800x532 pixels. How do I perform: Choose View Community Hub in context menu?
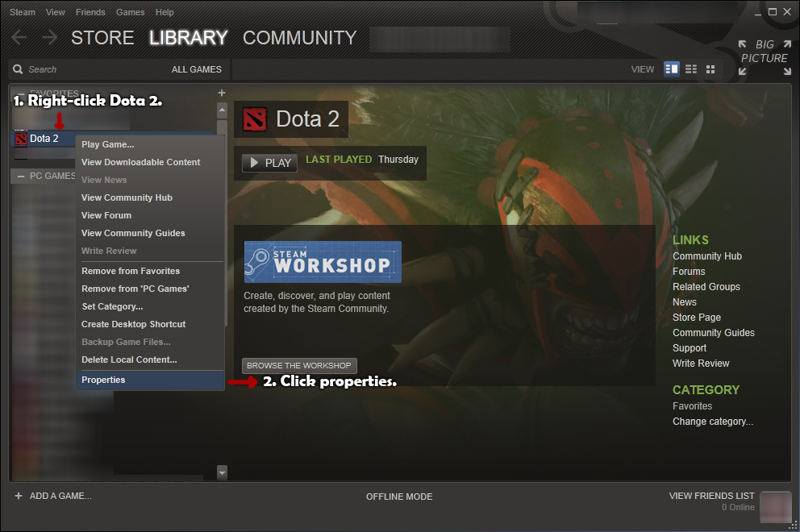point(150,197)
